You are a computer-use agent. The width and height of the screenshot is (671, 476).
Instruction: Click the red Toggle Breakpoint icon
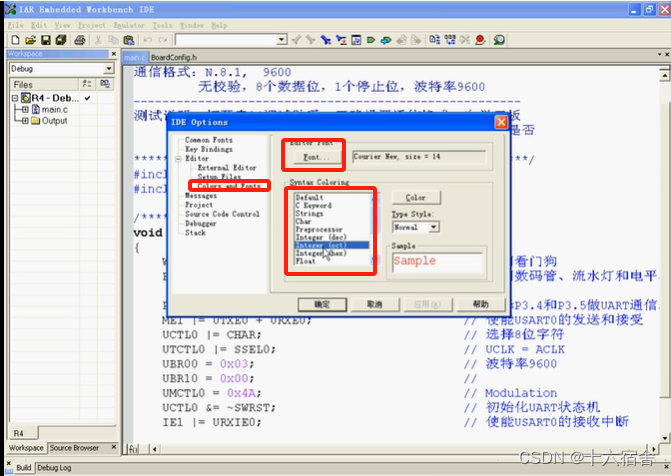click(480, 40)
